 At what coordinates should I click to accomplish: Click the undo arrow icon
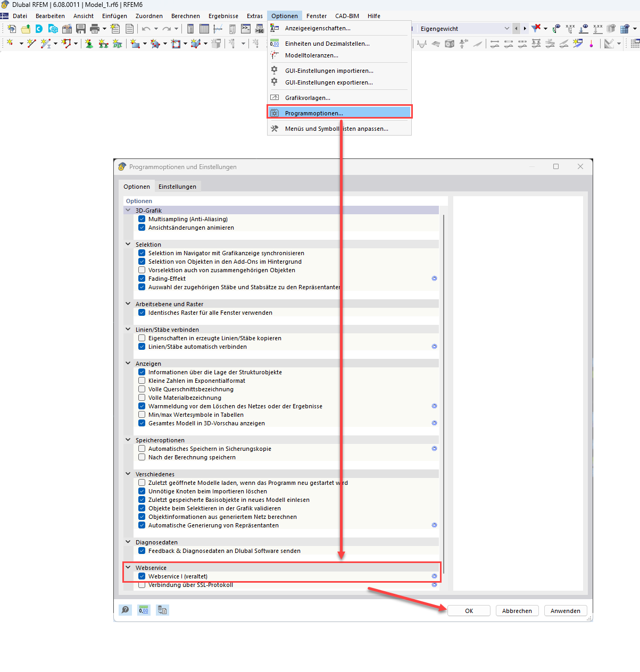146,29
